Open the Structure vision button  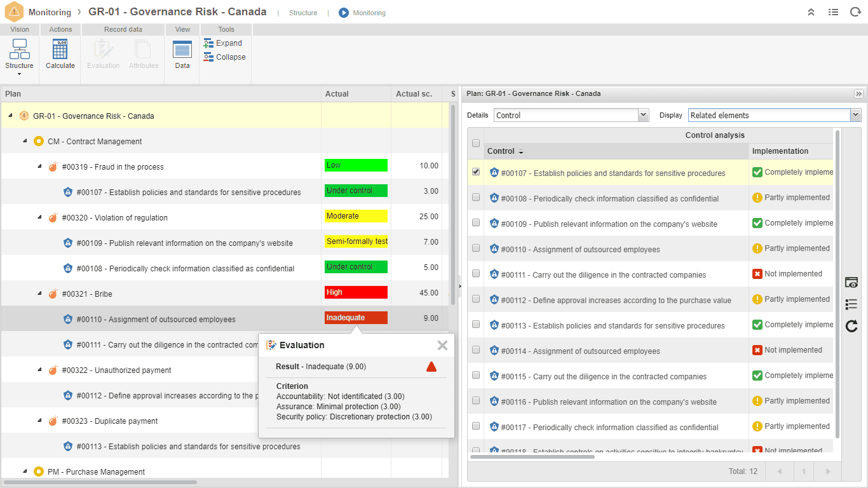pos(19,54)
